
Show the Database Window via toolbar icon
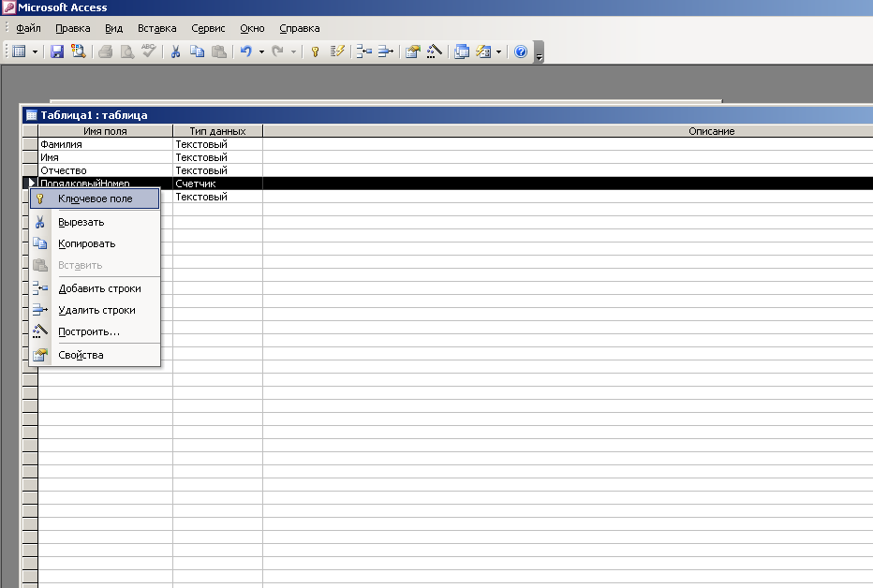(462, 51)
